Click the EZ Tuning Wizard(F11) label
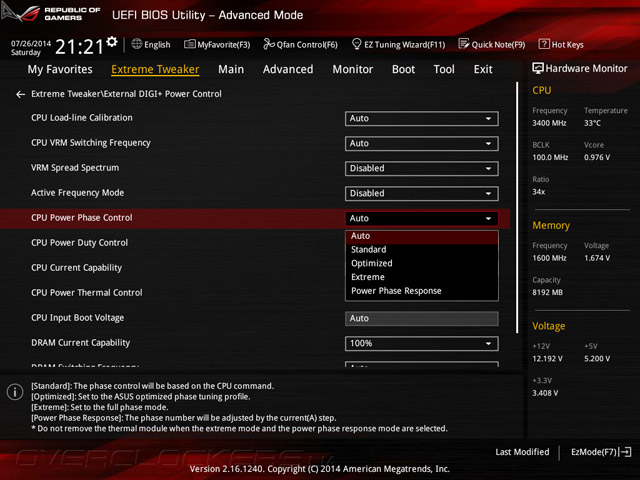 tap(404, 44)
